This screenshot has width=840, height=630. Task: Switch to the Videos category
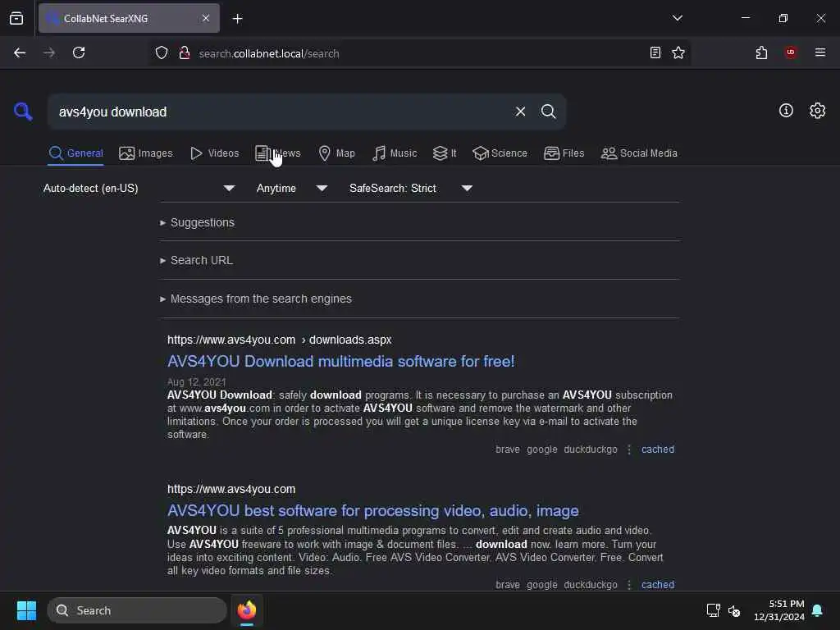215,153
